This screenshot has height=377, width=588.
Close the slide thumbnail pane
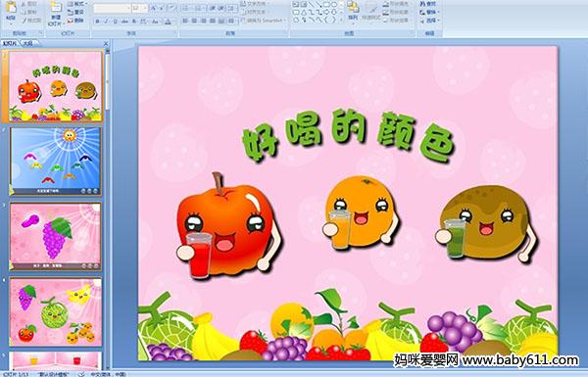[106, 43]
